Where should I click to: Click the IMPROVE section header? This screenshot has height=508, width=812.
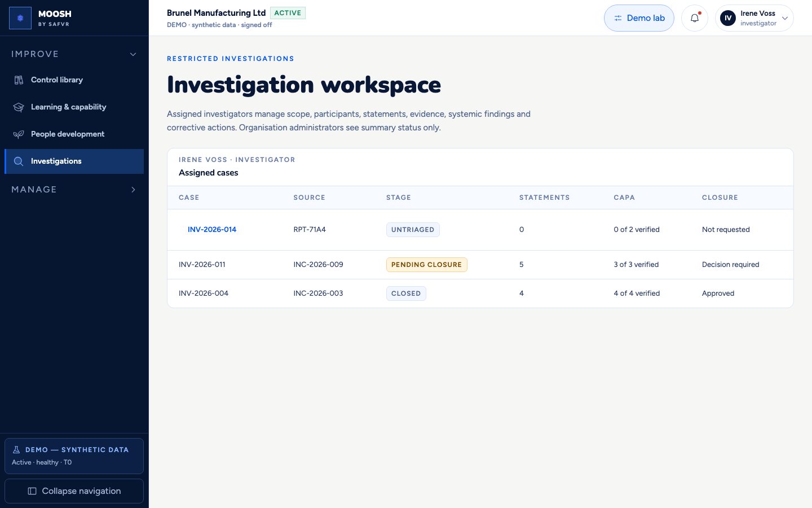click(74, 54)
